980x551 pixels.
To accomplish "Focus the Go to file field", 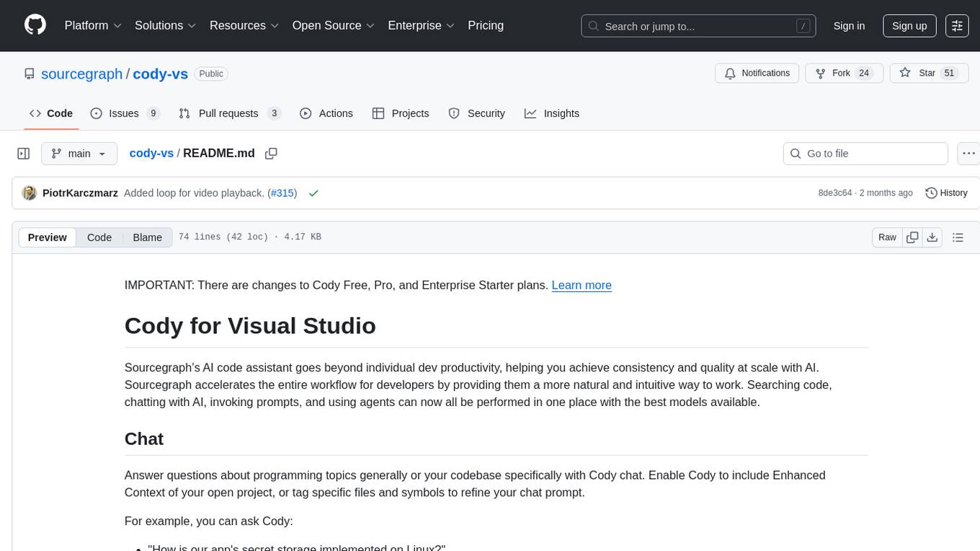I will 865,154.
